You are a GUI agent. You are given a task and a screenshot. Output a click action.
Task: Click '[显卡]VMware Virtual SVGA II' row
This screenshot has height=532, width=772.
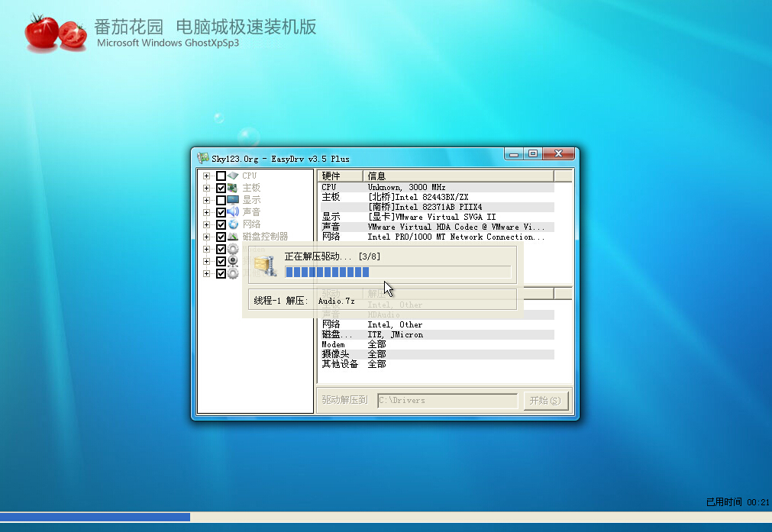[431, 217]
